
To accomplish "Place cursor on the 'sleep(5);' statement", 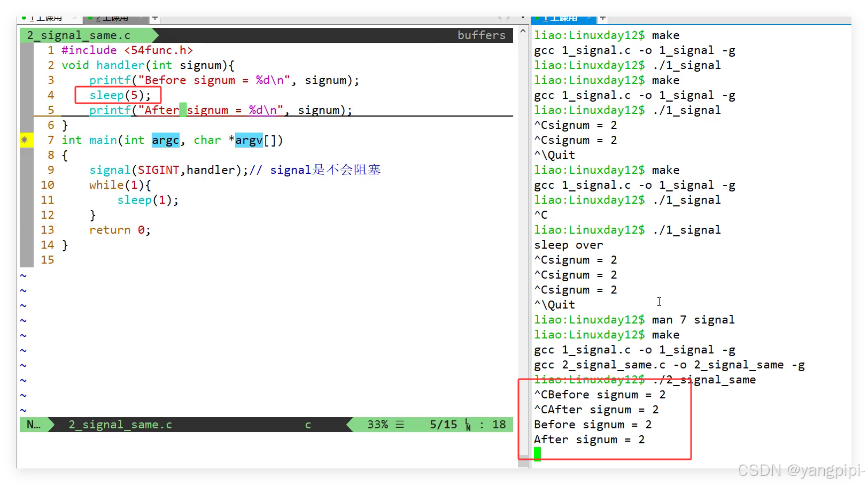I will click(120, 95).
